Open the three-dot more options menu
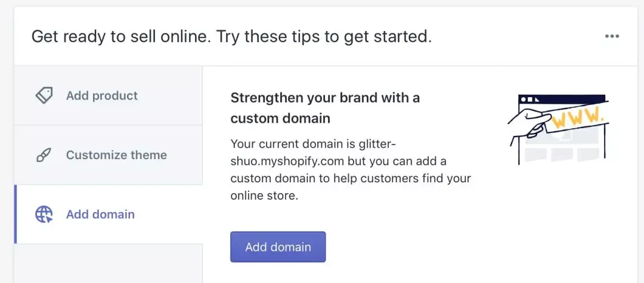 tap(612, 36)
